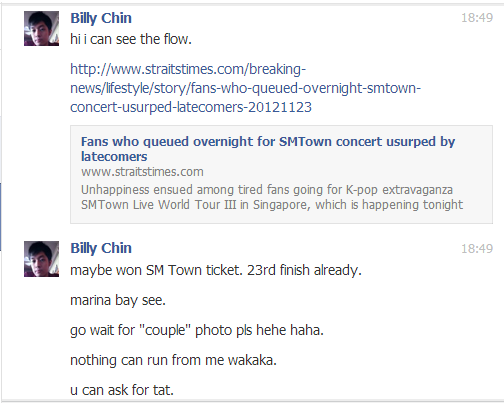
Task: Click the 18:49 timestamp on the first message
Action: point(477,18)
